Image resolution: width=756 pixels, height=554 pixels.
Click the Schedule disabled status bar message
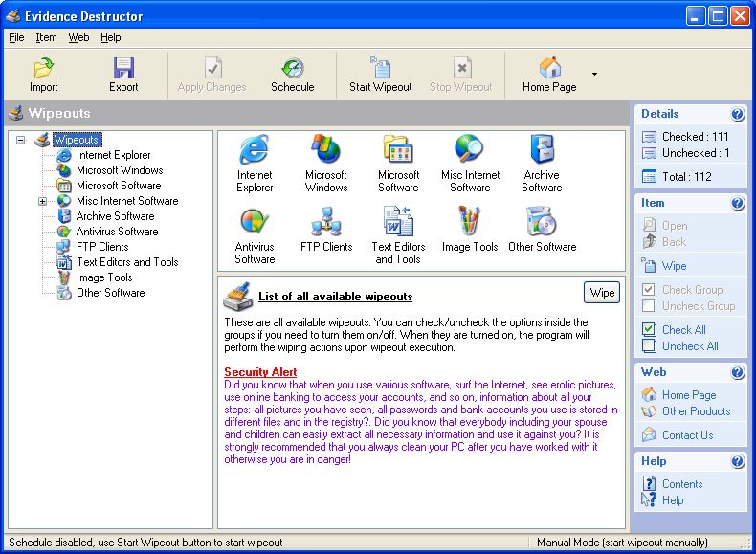click(x=145, y=543)
